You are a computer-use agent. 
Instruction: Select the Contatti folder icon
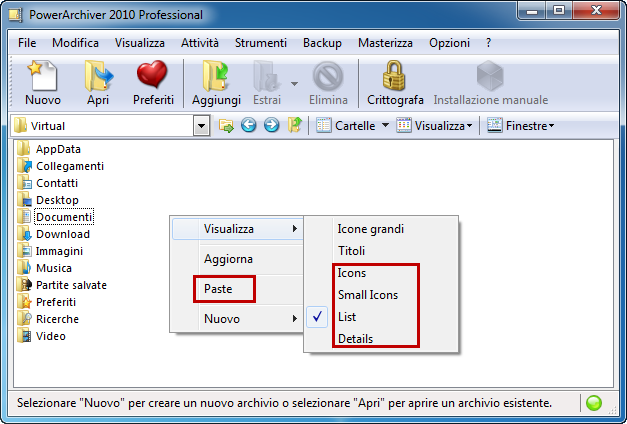[x=24, y=183]
